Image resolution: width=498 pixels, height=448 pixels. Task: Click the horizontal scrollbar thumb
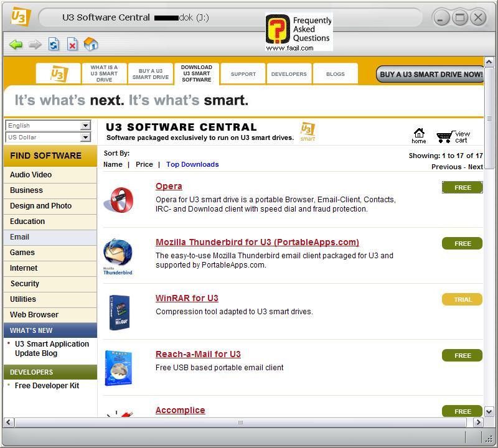[x=240, y=422]
